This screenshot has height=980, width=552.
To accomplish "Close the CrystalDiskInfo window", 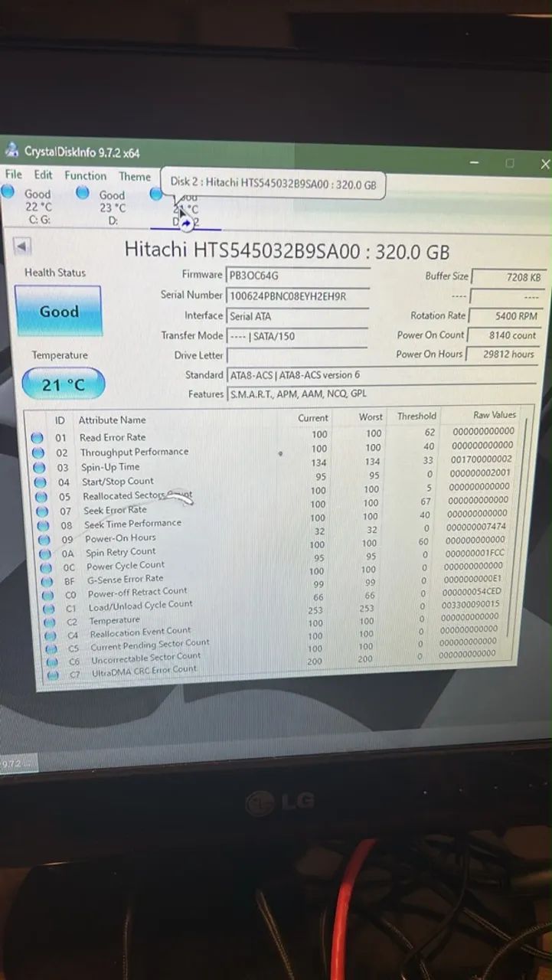I will 544,164.
